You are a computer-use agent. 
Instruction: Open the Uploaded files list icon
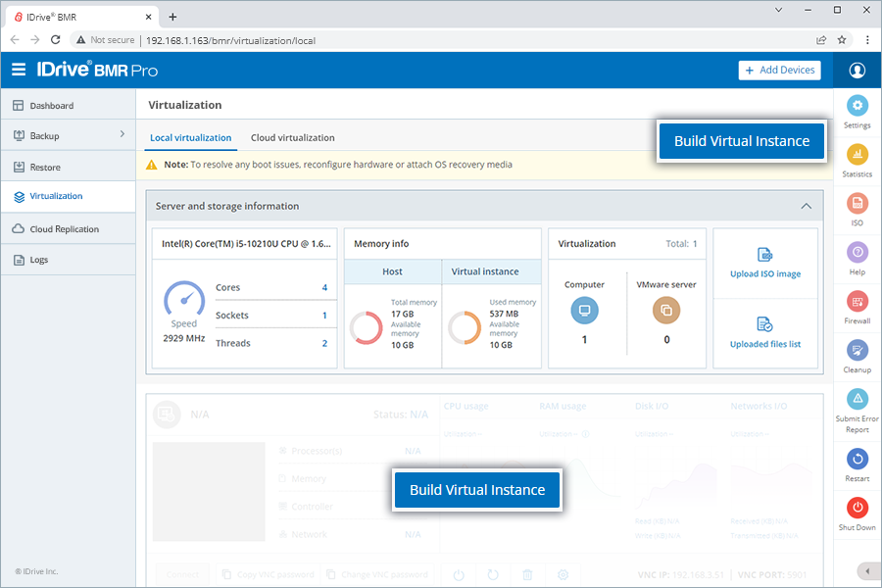tap(765, 324)
